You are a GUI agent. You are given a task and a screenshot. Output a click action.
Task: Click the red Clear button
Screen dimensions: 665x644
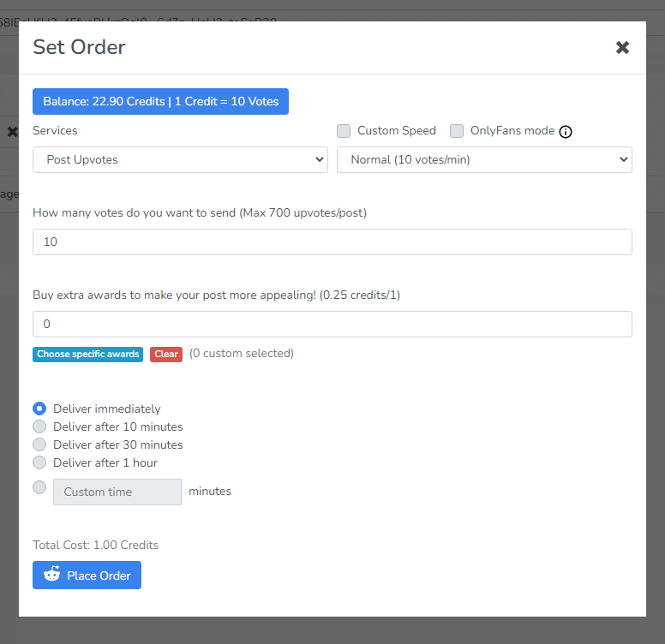(x=166, y=355)
